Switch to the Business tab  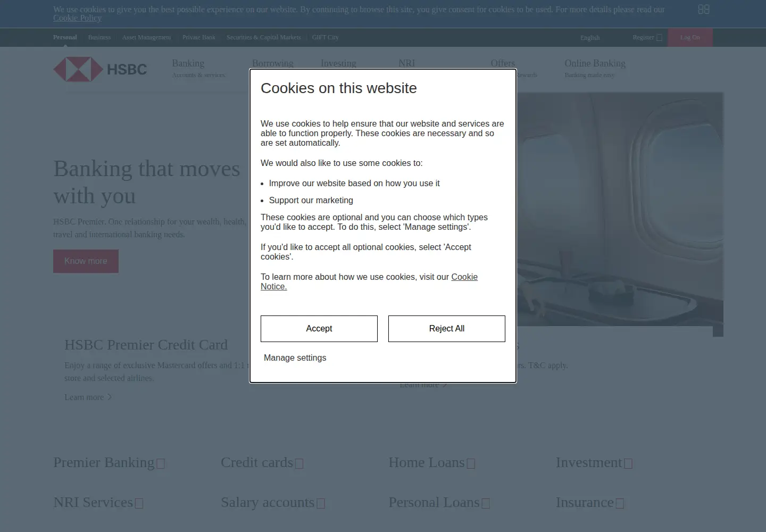click(99, 37)
